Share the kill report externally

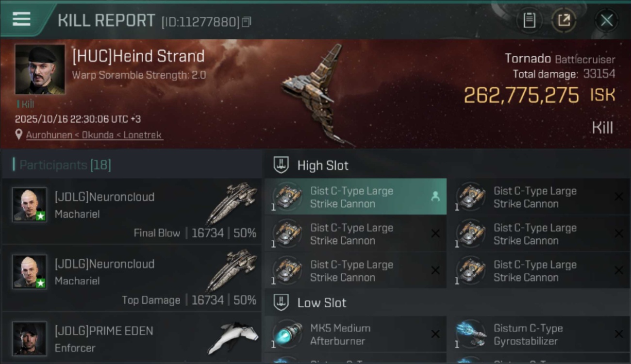(564, 20)
